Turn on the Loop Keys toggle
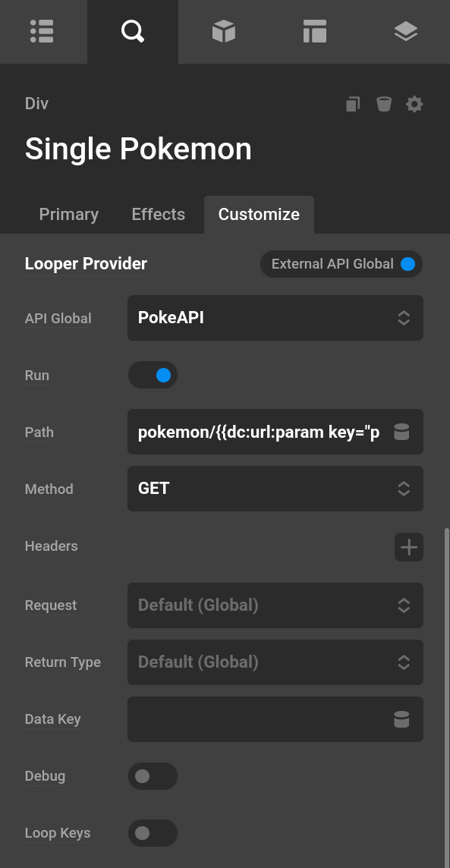The height and width of the screenshot is (868, 450). tap(153, 833)
